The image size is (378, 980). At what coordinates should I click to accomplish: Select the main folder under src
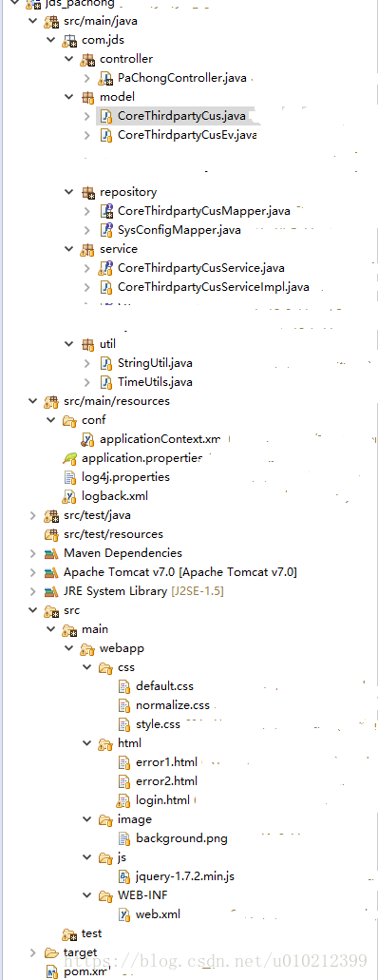pos(95,629)
